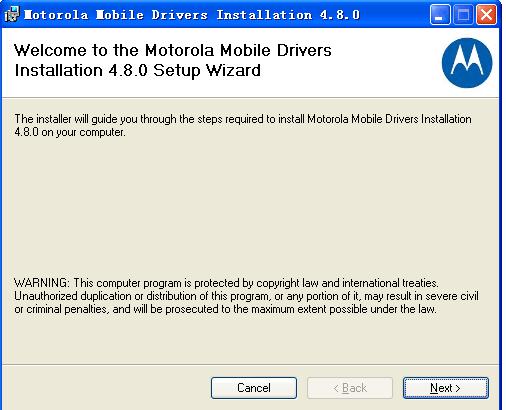
Task: Click the blank gray area between the paragraphs
Action: [250, 207]
